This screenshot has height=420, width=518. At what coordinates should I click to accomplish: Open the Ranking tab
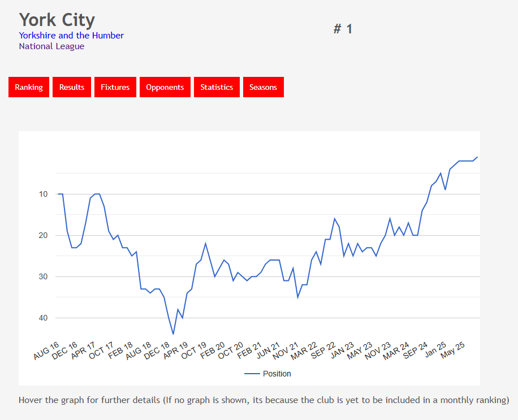pos(29,87)
